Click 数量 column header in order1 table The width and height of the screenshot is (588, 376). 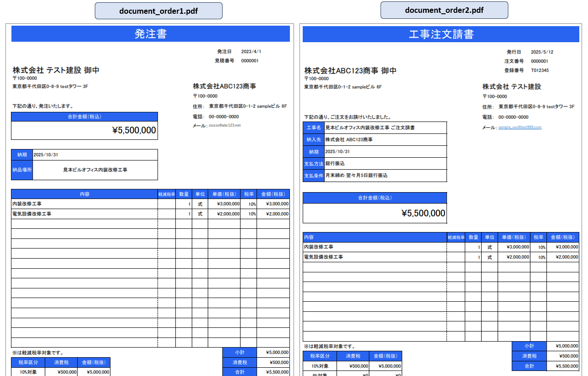[x=184, y=194]
